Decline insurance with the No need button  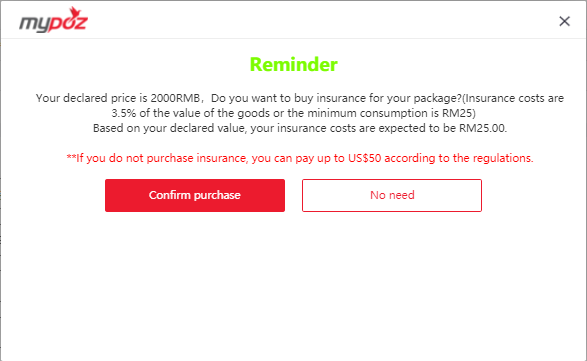[x=392, y=195]
